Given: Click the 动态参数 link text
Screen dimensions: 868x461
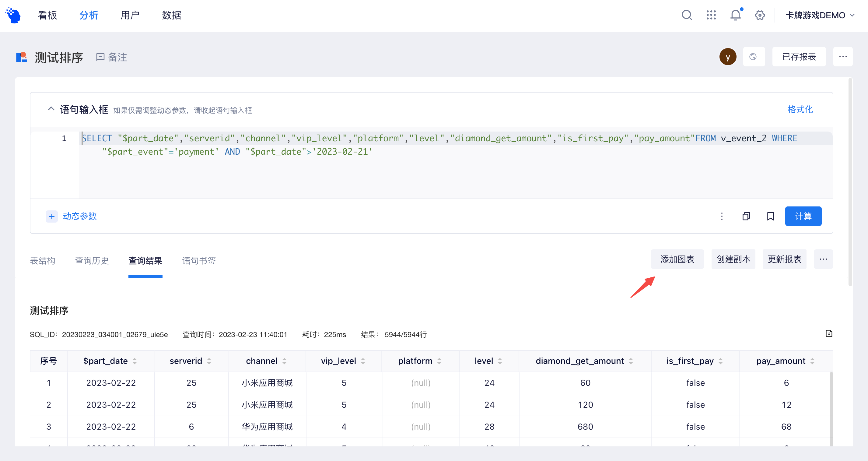Looking at the screenshot, I should pos(80,216).
